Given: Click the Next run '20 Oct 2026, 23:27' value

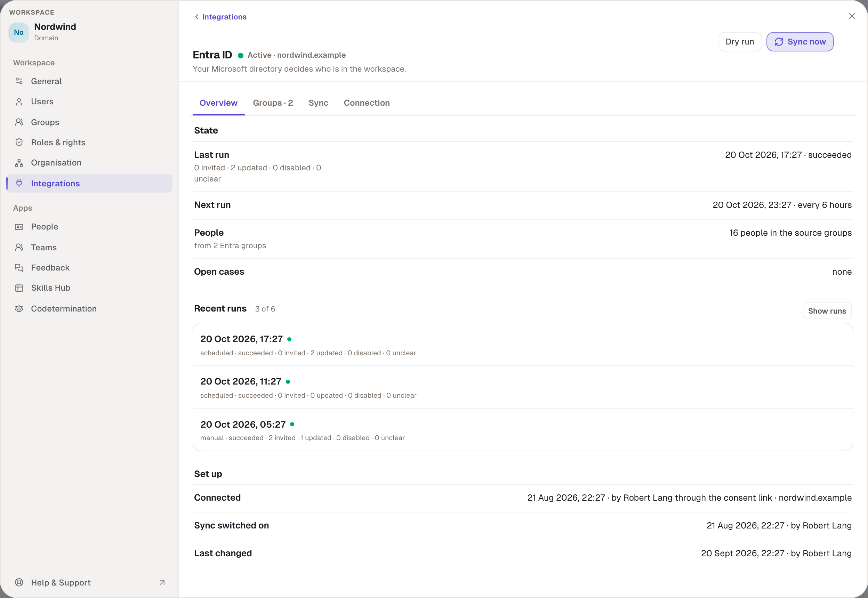Looking at the screenshot, I should pyautogui.click(x=782, y=205).
